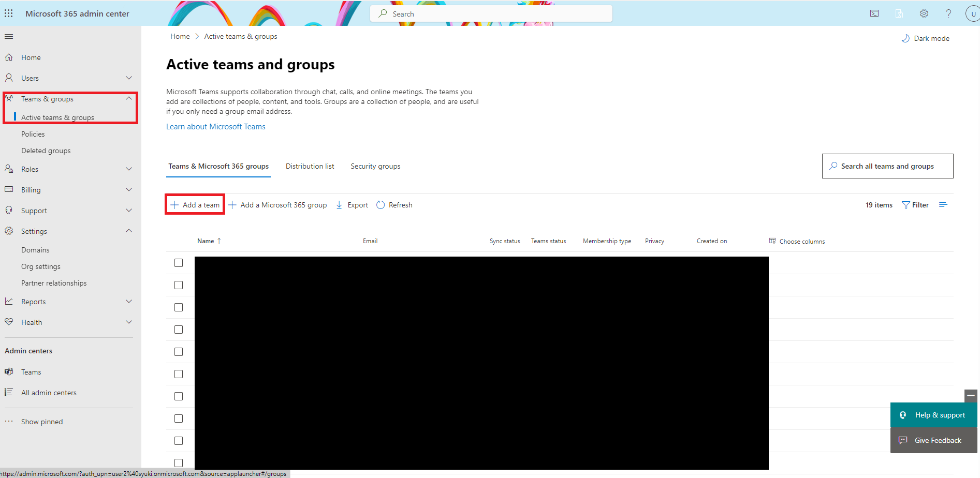Image resolution: width=980 pixels, height=478 pixels.
Task: Click the Support headset icon in sidebar
Action: 9,210
